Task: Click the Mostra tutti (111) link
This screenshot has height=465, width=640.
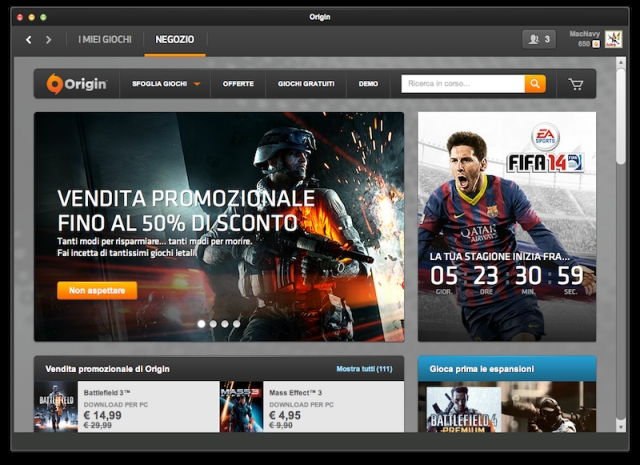Action: click(364, 369)
